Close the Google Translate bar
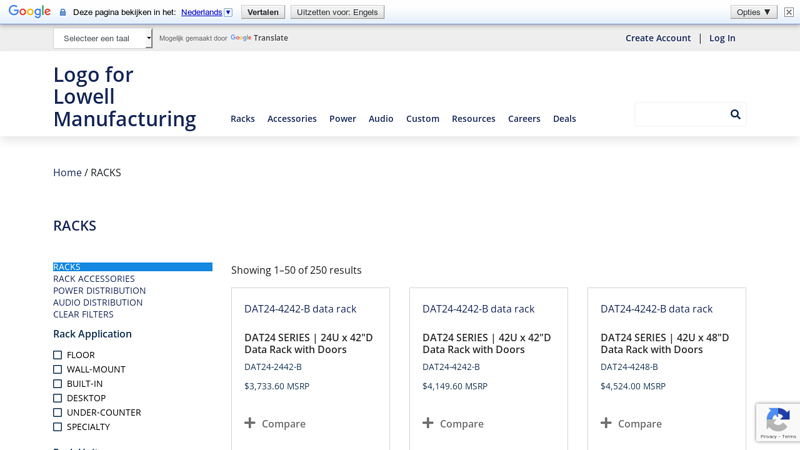Screen dimensions: 800x450 (789, 12)
